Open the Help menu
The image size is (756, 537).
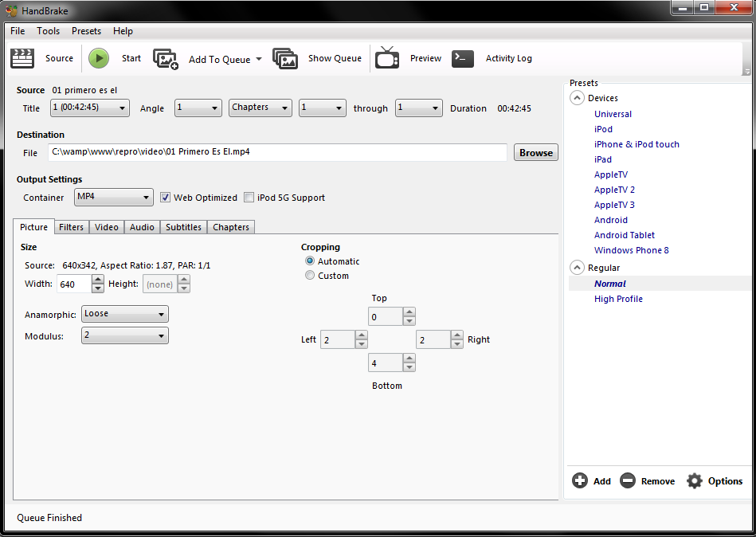[123, 31]
